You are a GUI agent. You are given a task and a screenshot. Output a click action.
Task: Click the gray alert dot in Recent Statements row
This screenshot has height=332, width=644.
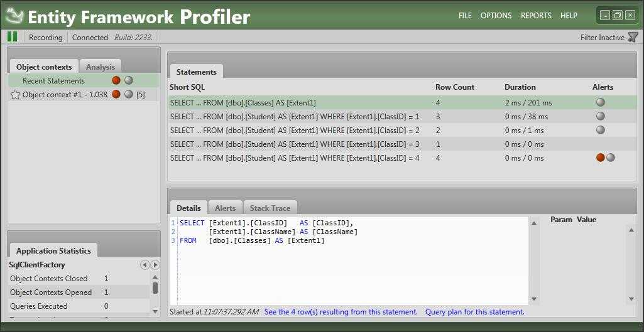129,80
